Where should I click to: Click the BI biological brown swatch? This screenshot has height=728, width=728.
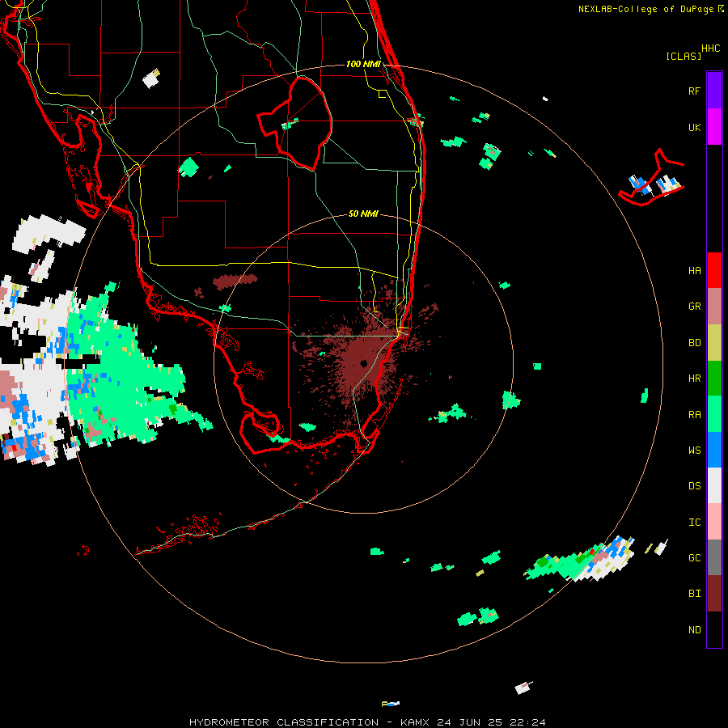[714, 594]
